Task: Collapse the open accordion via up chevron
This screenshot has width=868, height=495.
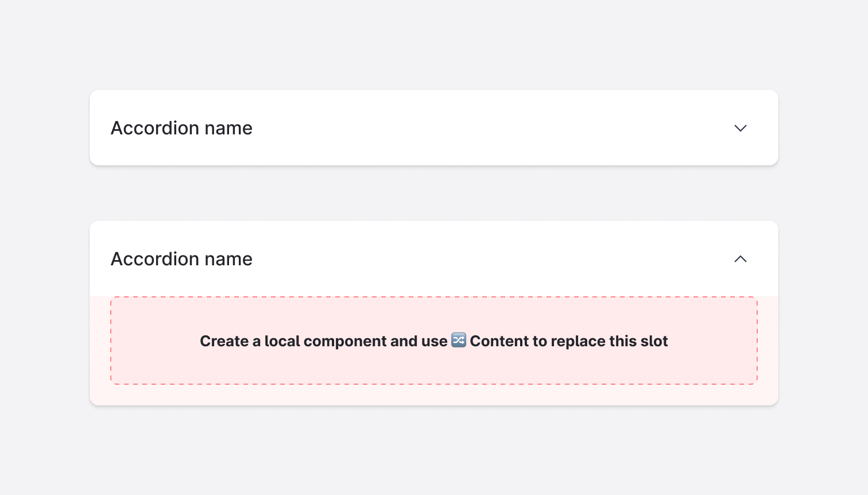Action: click(x=741, y=259)
